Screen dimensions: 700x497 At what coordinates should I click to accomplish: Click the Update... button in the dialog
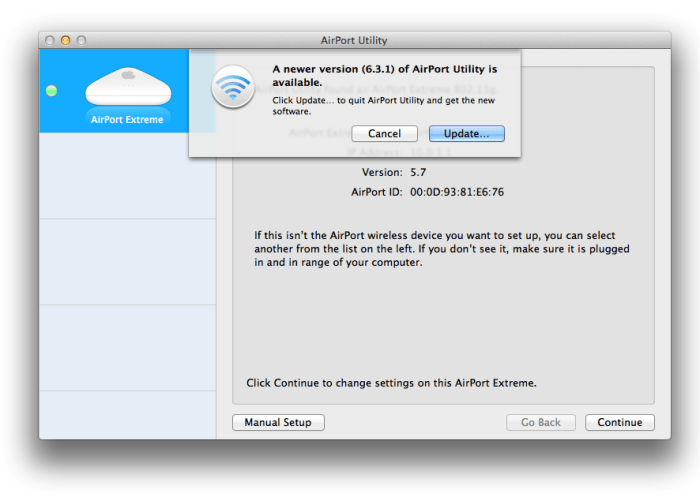pos(467,134)
